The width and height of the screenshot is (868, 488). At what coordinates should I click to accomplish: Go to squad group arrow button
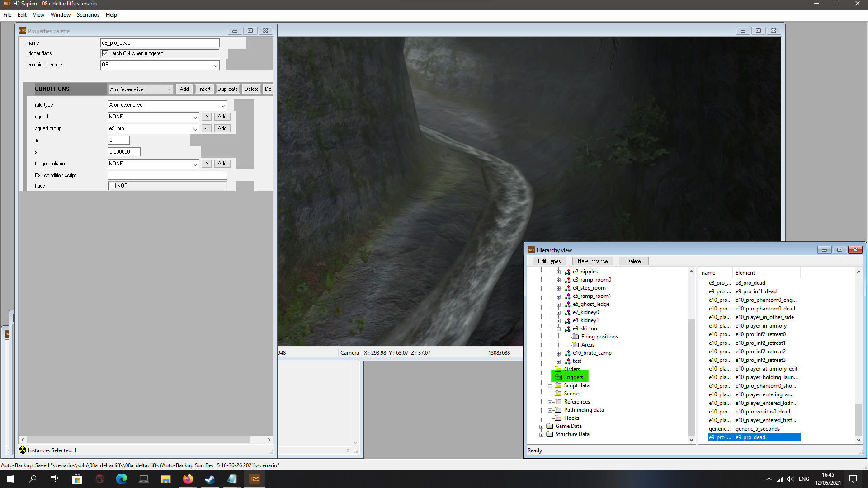click(206, 128)
